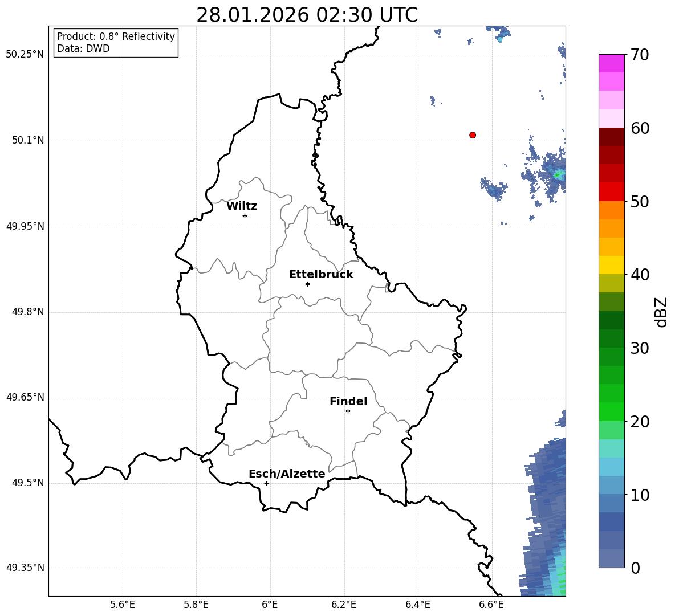Click the Ettelbruck station cross marker
Viewport: 675px width, 616px height.
[307, 284]
